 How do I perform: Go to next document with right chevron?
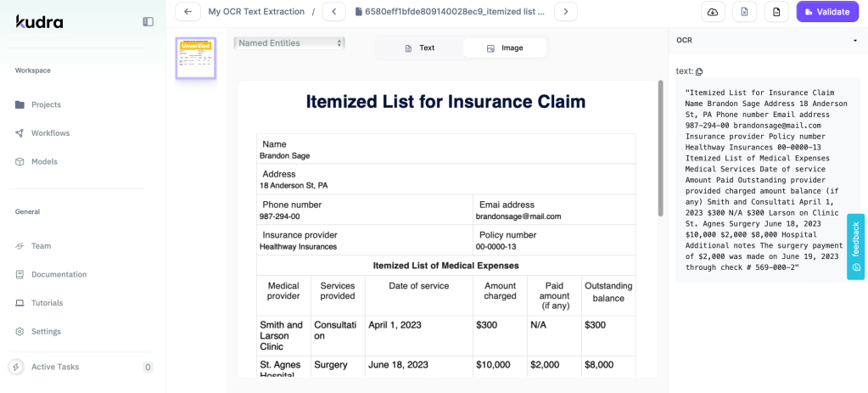566,12
